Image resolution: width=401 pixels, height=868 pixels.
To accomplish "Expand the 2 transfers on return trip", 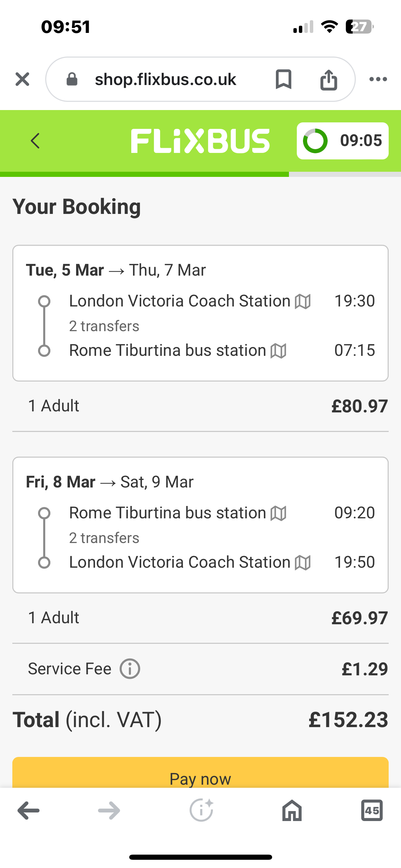I will coord(104,538).
